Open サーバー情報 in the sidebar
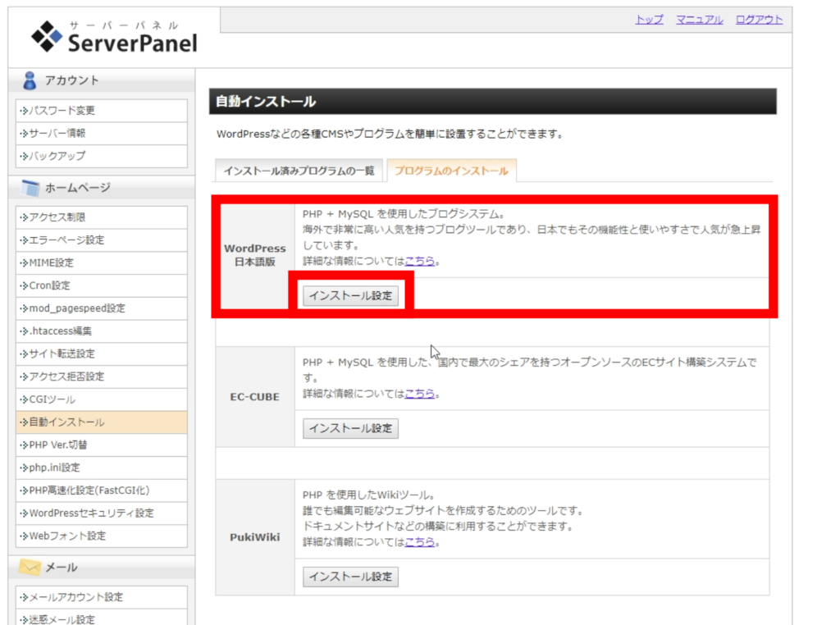The height and width of the screenshot is (625, 840). [x=102, y=133]
